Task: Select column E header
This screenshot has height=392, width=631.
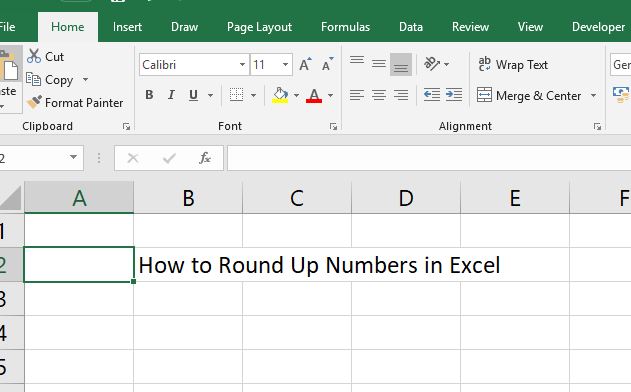Action: coord(515,198)
